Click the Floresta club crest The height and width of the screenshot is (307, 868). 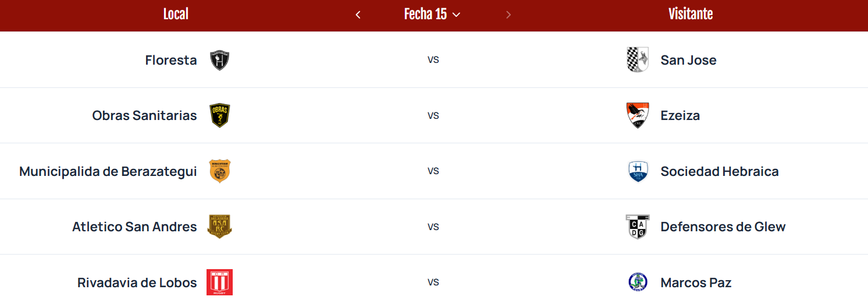click(219, 60)
